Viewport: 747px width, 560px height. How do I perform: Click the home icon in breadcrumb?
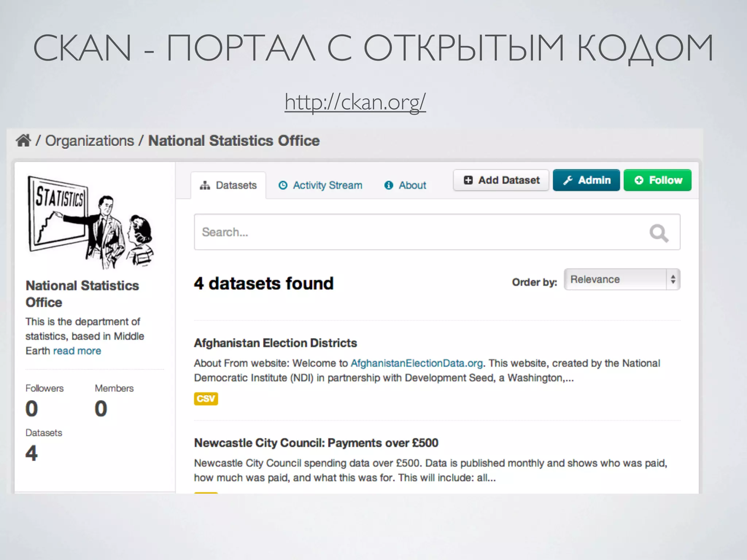(23, 140)
